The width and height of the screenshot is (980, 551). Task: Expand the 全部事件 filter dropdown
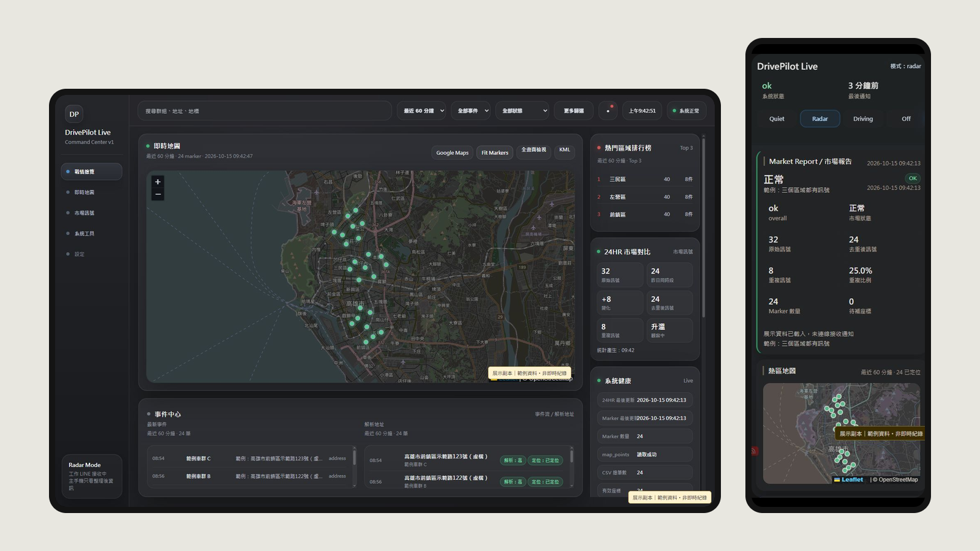click(x=473, y=111)
